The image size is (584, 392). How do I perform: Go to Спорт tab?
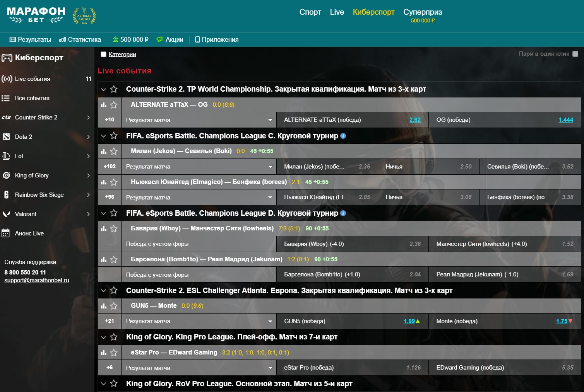click(x=310, y=12)
